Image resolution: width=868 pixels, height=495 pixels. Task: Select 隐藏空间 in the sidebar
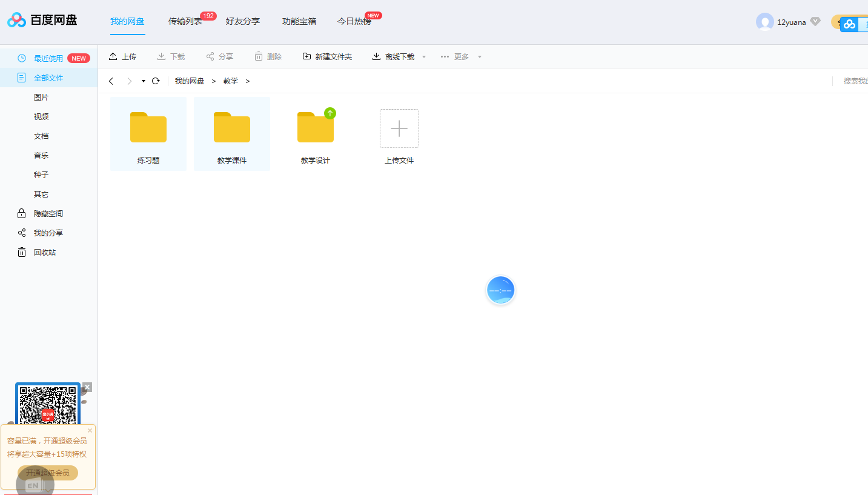(48, 213)
